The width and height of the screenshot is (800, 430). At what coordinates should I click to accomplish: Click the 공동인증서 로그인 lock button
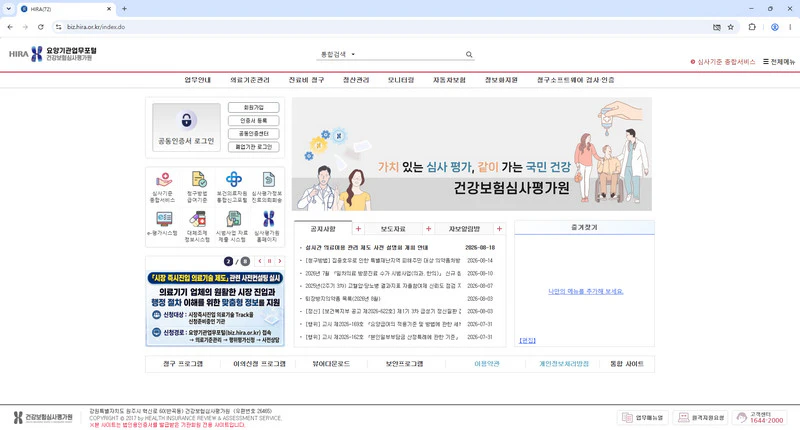(186, 127)
